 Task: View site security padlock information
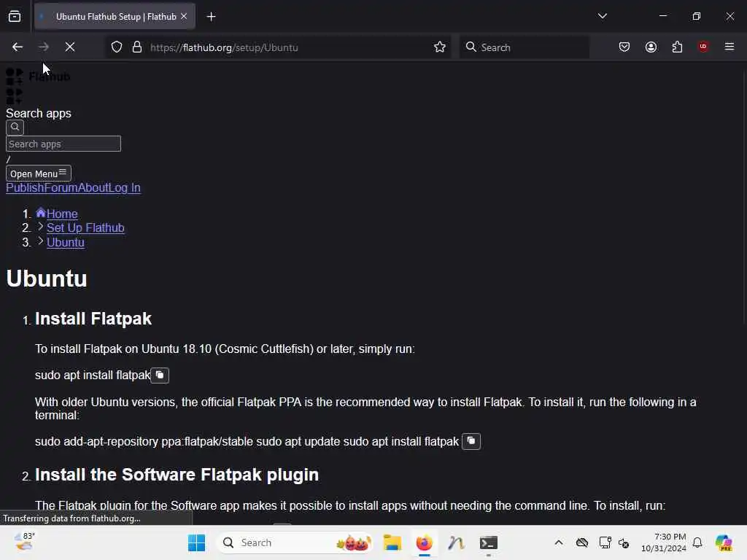tap(137, 47)
